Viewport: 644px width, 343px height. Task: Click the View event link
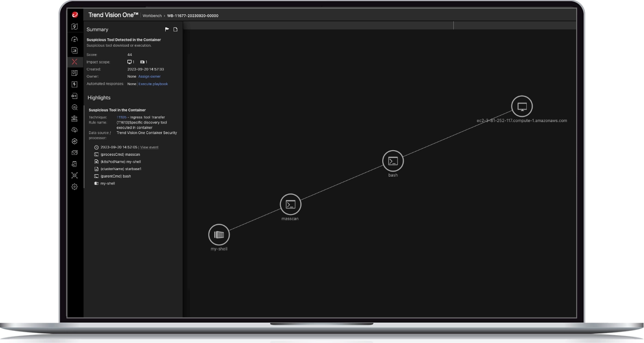(149, 147)
